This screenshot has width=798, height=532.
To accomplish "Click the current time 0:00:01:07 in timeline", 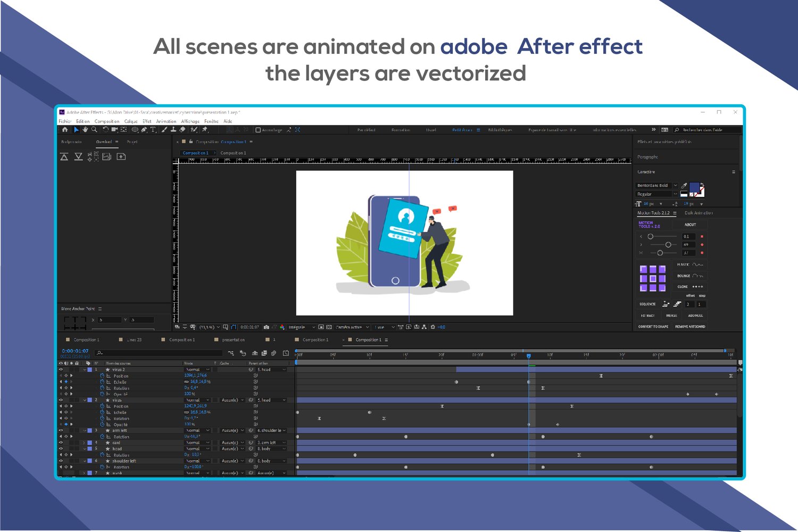I will click(75, 351).
